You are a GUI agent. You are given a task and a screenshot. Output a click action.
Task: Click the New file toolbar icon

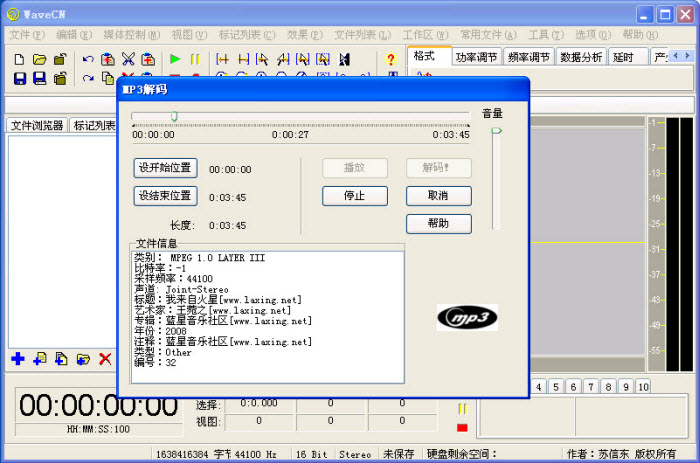tap(19, 59)
